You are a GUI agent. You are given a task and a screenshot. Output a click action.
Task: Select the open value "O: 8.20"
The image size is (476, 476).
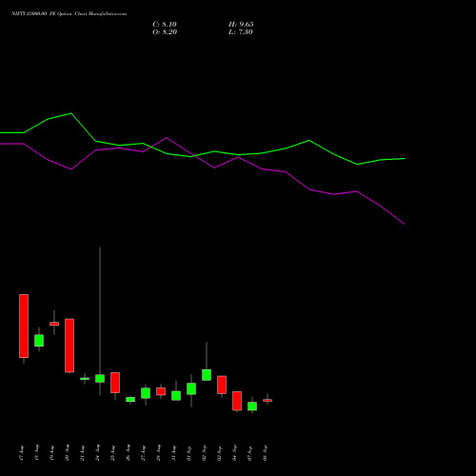[x=165, y=32]
